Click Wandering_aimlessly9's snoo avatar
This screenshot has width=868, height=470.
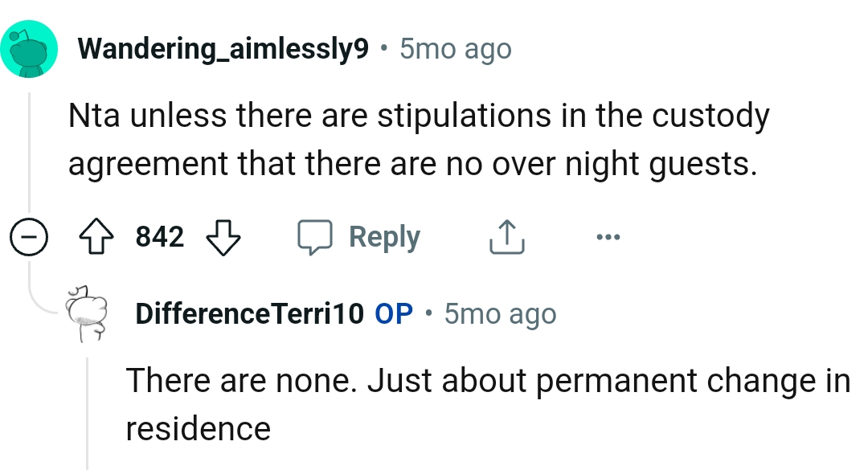pyautogui.click(x=29, y=48)
